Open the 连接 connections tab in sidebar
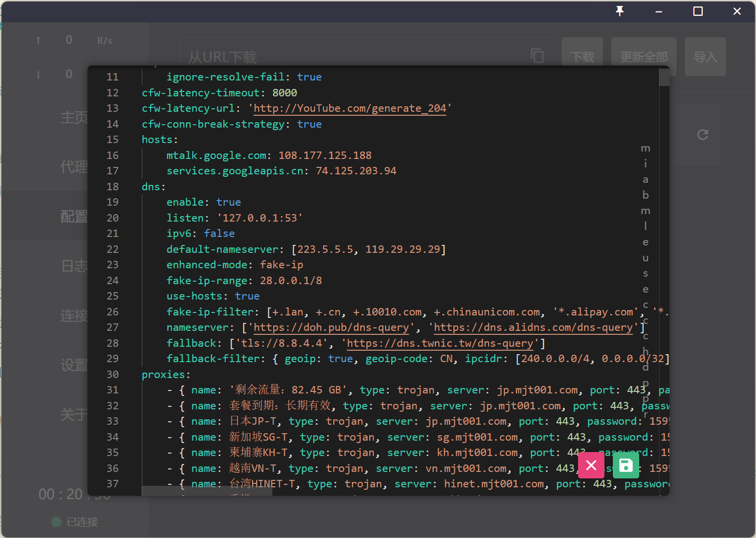 click(74, 315)
